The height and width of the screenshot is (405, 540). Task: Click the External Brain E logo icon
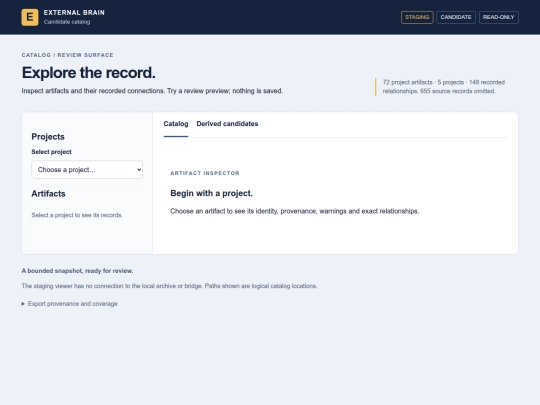coord(30,17)
